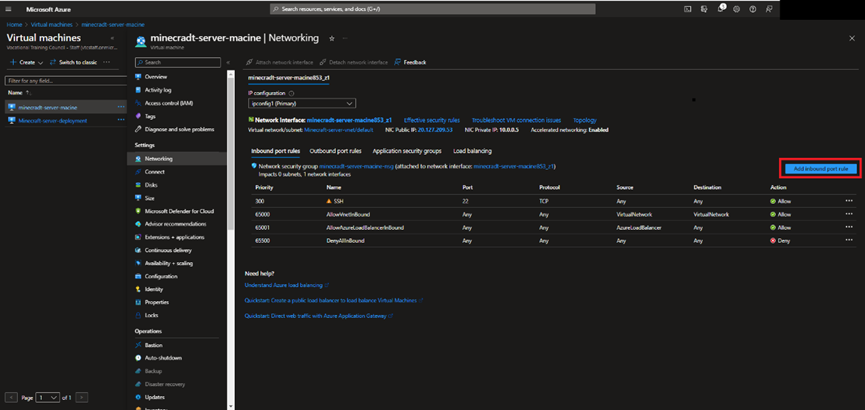Expand the Create dropdown

(26, 62)
